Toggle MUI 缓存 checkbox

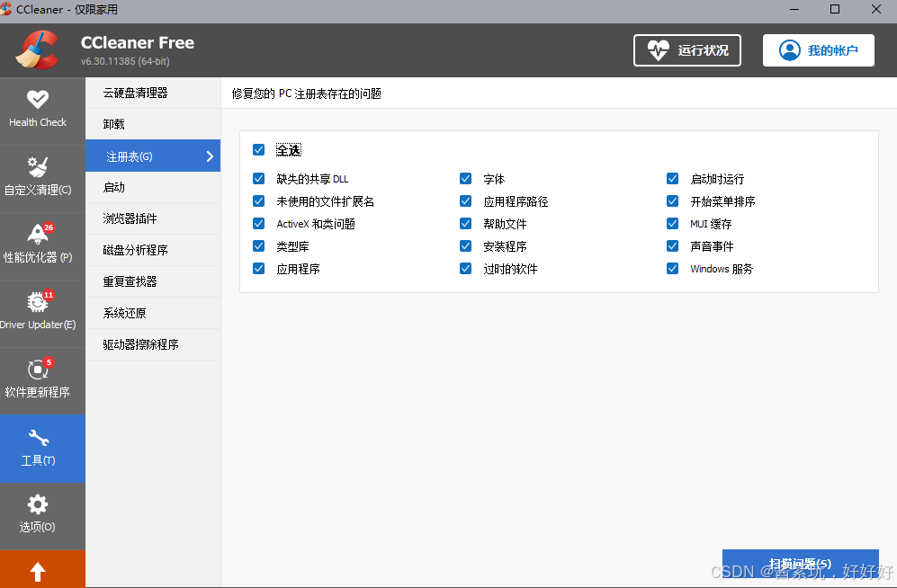point(673,224)
